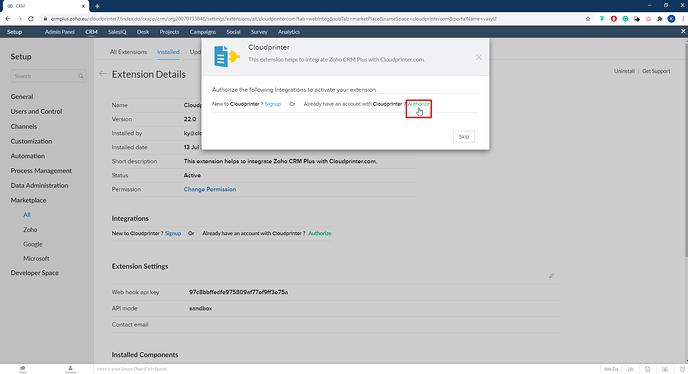Open the Chats icon in the bottom bar
Viewport: 688px width, 374px height.
(x=23, y=369)
